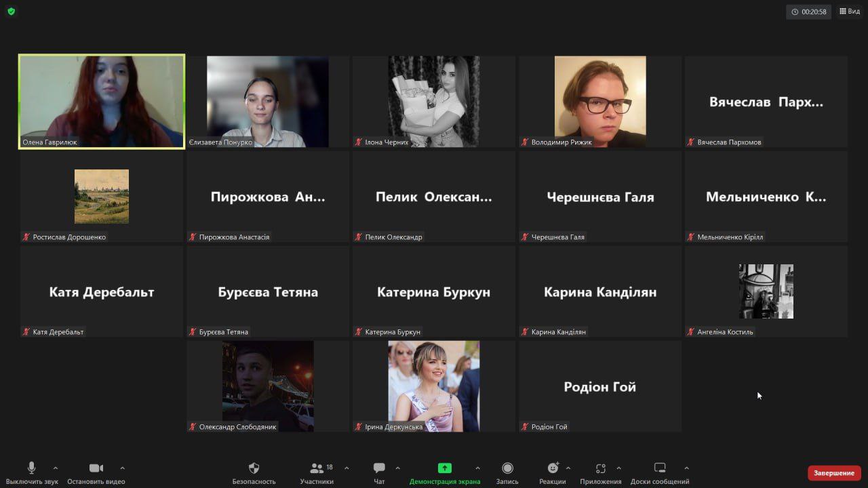Click the red Завершение end button
Screen dimensions: 868x488
834,473
